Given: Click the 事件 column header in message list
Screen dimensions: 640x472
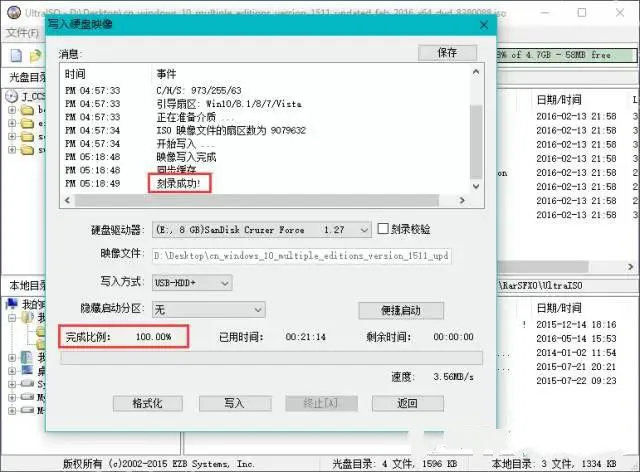Looking at the screenshot, I should pos(166,74).
